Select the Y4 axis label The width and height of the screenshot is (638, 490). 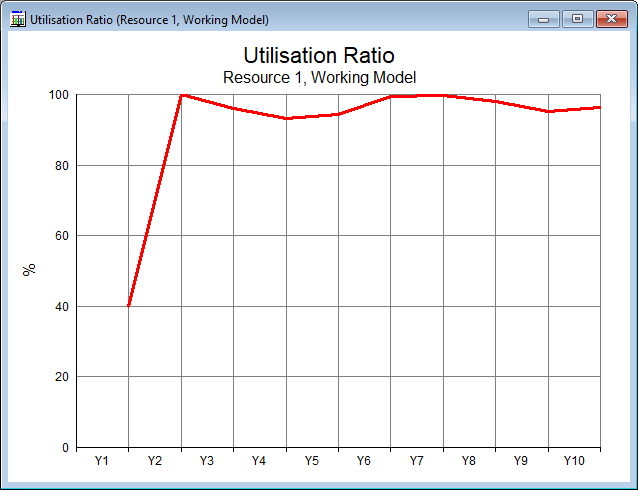tap(259, 461)
